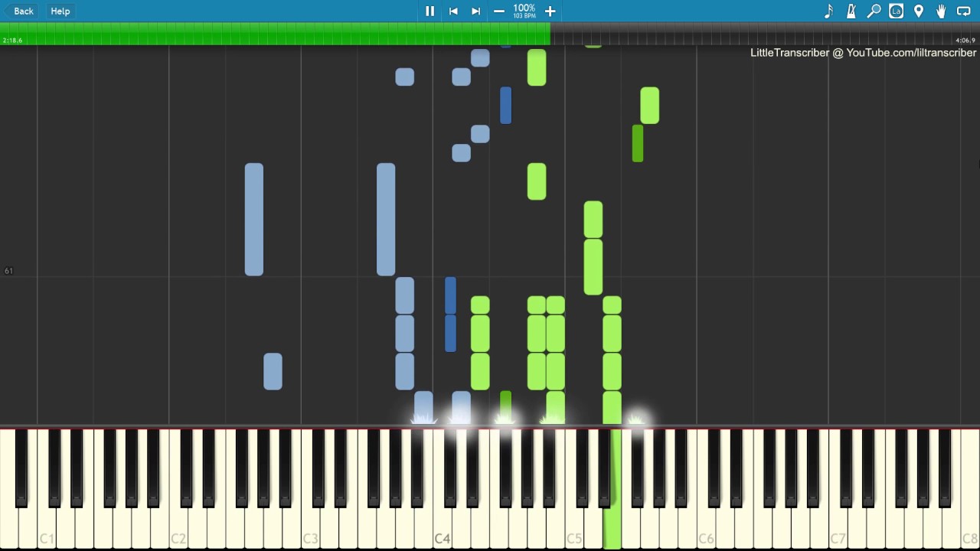
Task: Play the C8 piano key
Action: [969, 528]
